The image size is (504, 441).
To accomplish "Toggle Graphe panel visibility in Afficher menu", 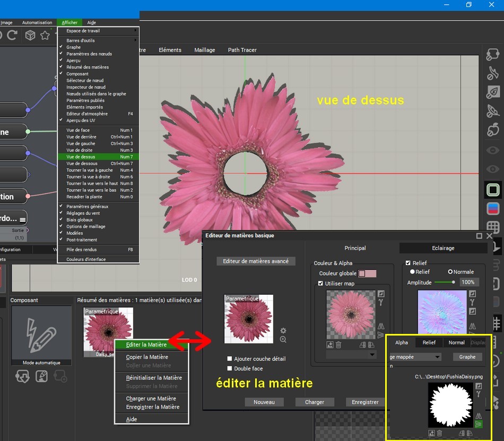I will pyautogui.click(x=98, y=47).
